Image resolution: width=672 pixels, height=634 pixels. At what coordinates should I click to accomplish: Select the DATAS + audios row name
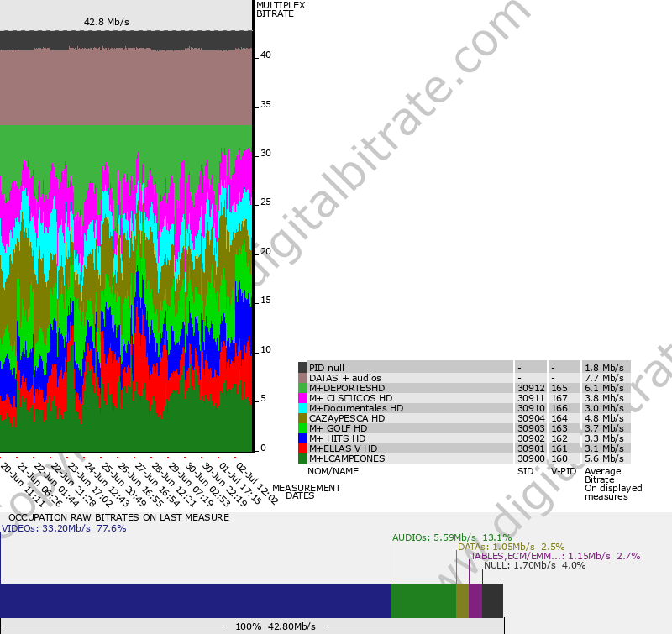point(345,378)
